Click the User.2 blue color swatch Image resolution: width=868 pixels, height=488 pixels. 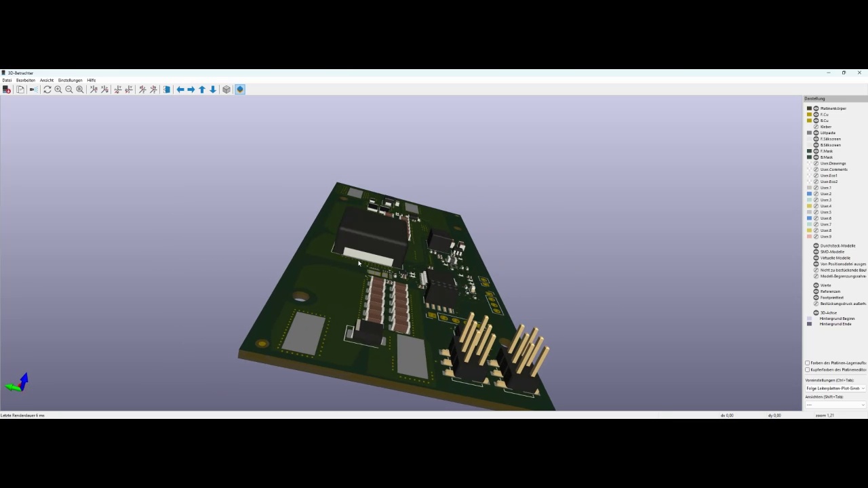809,194
